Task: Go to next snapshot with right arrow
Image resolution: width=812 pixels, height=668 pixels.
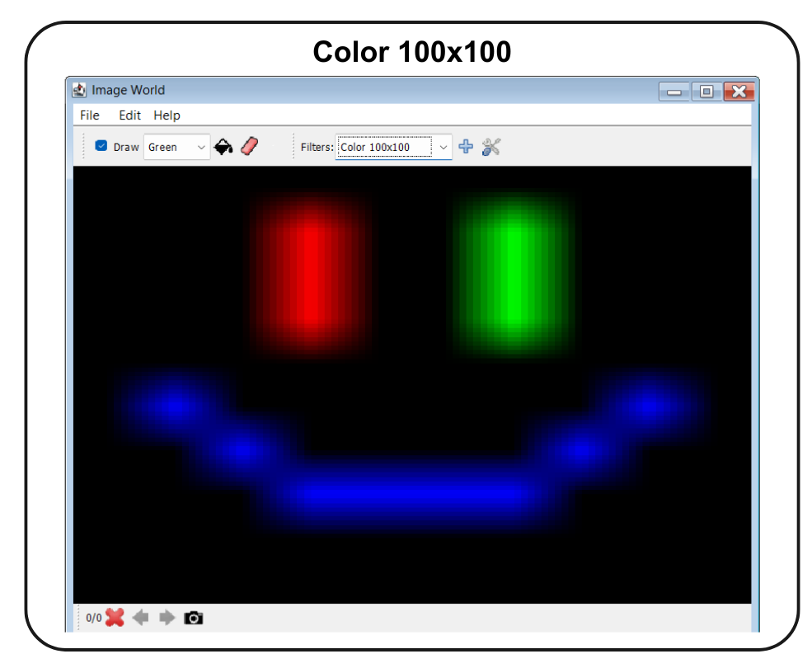Action: (x=167, y=618)
